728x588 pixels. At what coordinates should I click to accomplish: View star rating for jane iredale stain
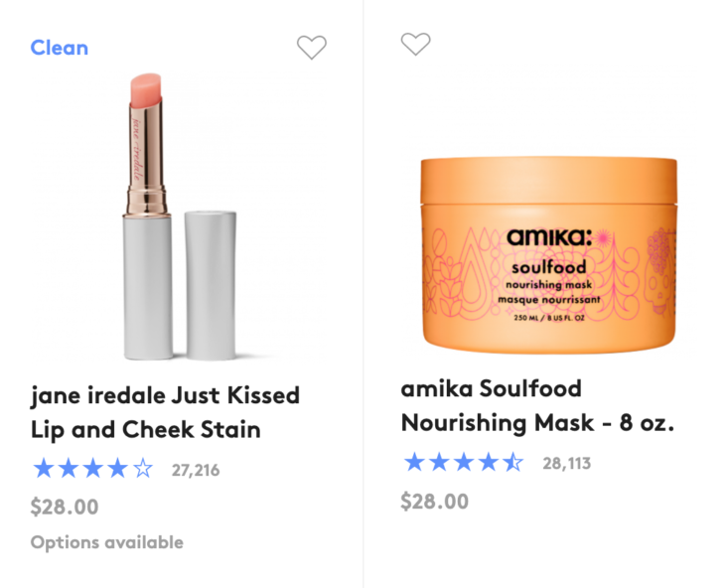coord(92,469)
